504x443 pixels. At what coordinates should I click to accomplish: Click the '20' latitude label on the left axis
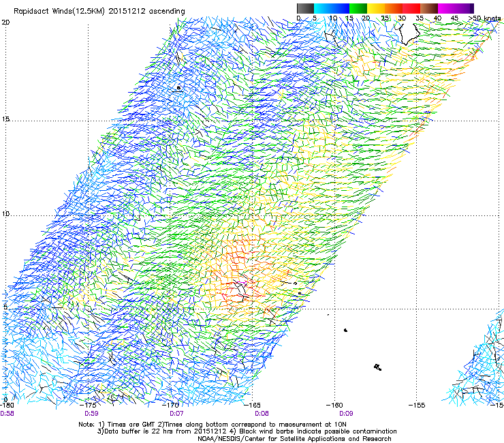point(5,22)
